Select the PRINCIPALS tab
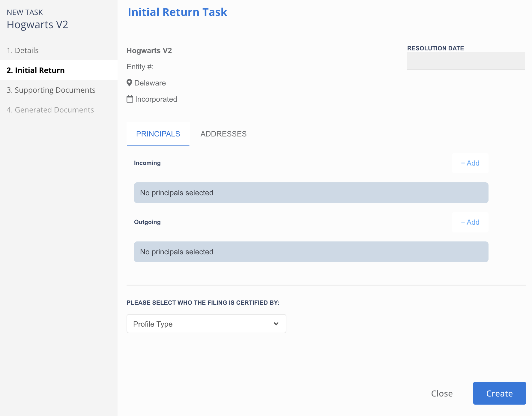Image resolution: width=532 pixels, height=416 pixels. (x=158, y=134)
